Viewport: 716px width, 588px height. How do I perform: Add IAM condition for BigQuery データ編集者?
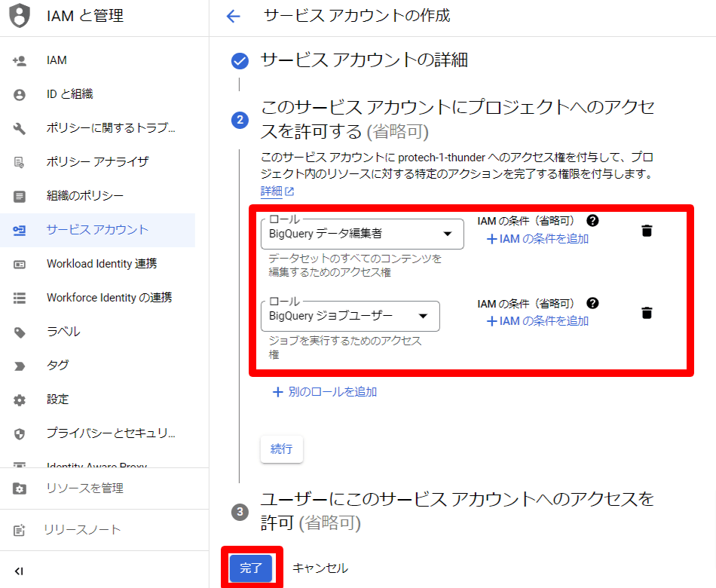537,239
